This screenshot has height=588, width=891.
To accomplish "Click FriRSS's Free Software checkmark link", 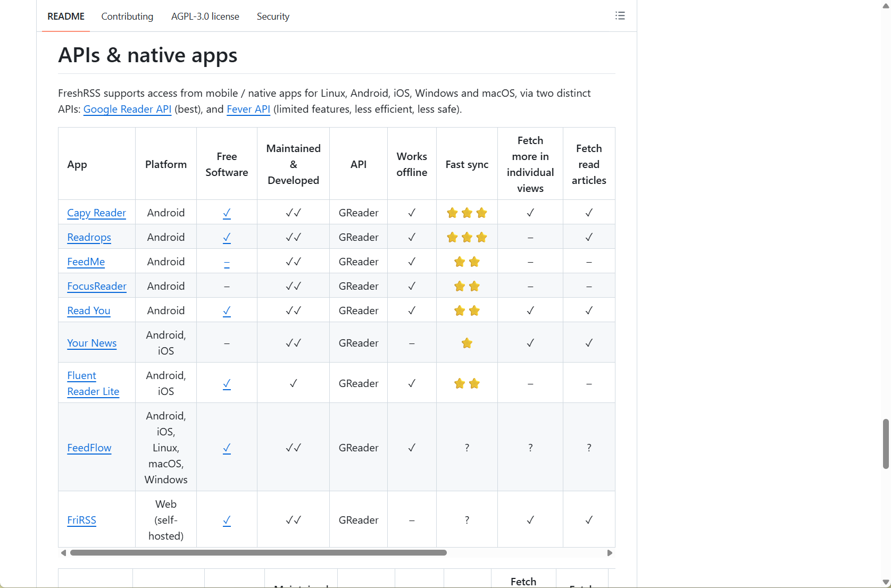I will pos(227,520).
